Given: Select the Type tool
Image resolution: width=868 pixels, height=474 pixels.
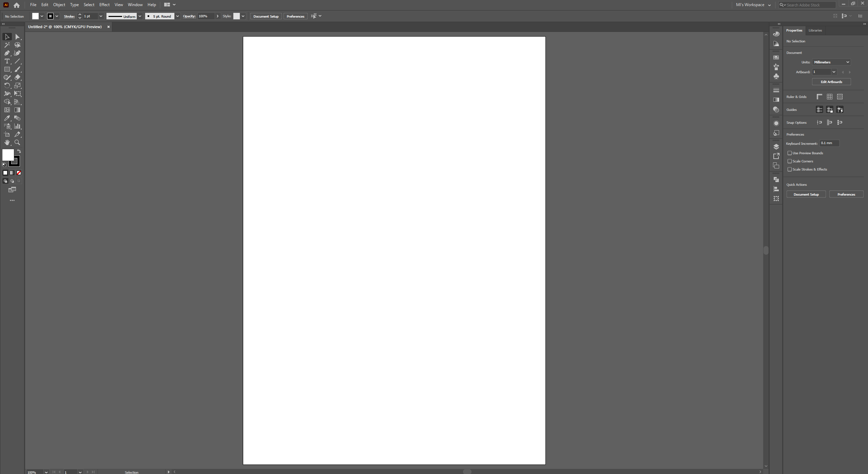Looking at the screenshot, I should [7, 61].
